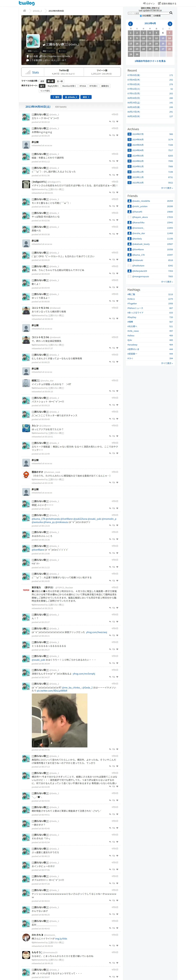Click the @Geda_2 blue button
Screen dimensions: 196x980
[71, 97]
